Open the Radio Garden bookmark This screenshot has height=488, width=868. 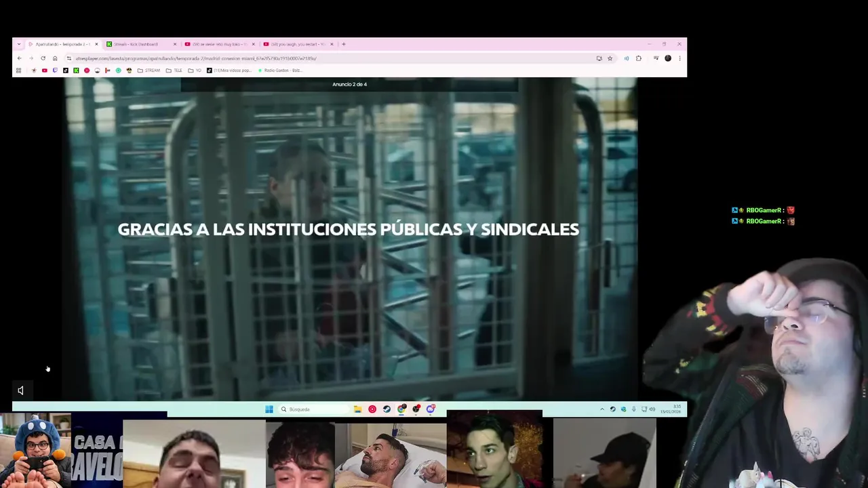[280, 70]
